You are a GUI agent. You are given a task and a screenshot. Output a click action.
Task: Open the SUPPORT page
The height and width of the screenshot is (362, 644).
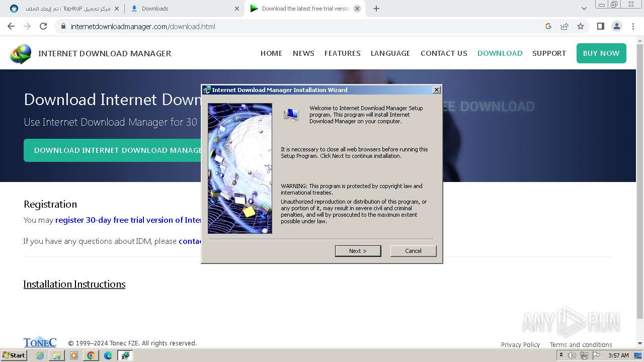click(549, 53)
